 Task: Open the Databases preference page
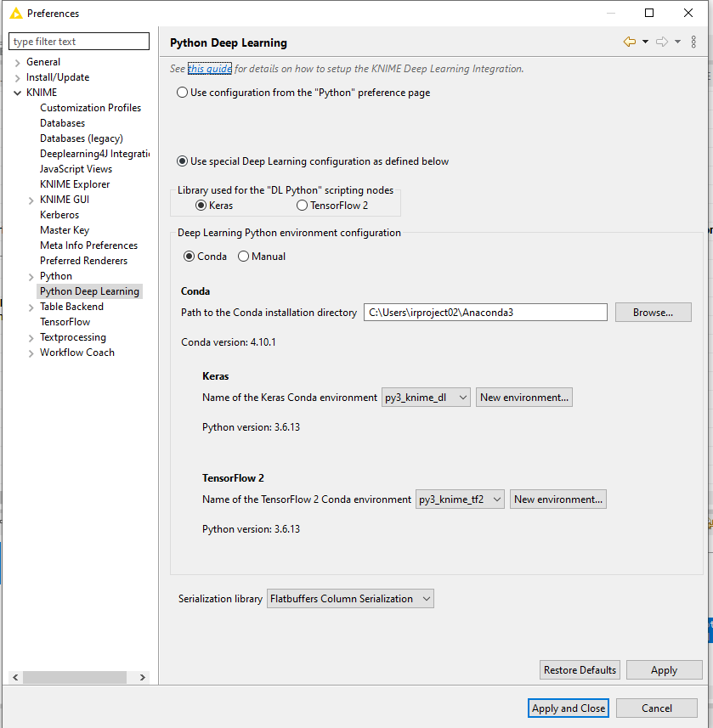62,123
